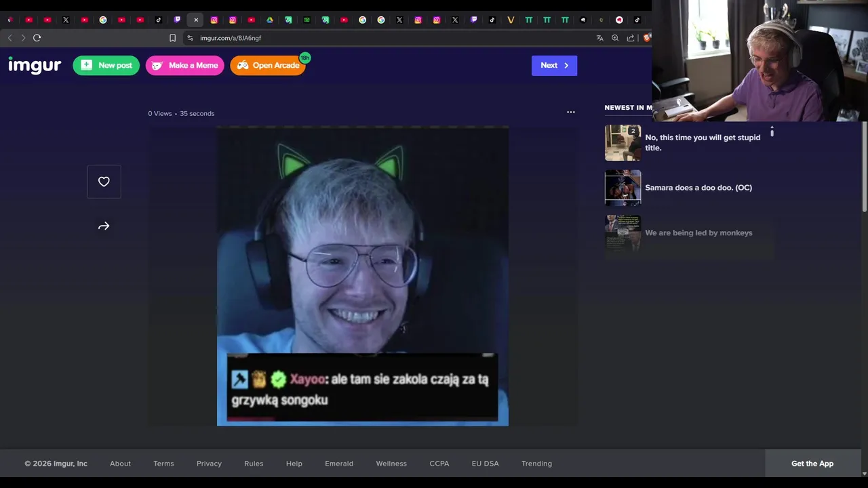Open the CCPA footer link
The image size is (868, 488).
(x=439, y=464)
